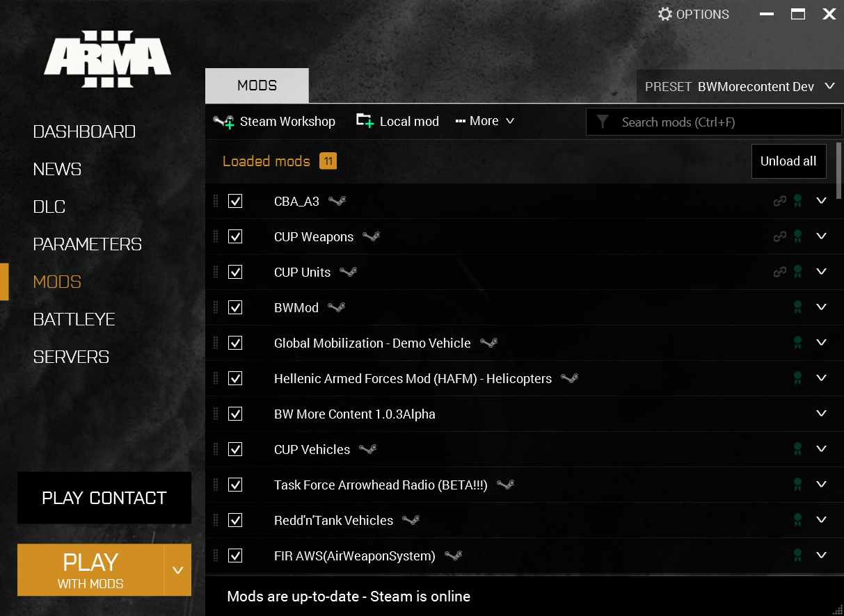Open the BATTLEYE section
This screenshot has width=844, height=616.
click(x=74, y=319)
